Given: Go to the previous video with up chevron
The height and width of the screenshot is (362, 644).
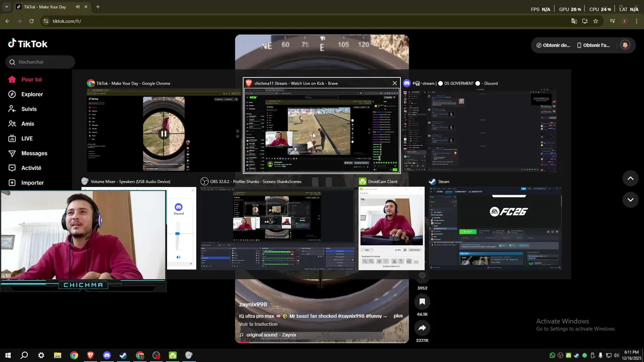Looking at the screenshot, I should tap(630, 178).
